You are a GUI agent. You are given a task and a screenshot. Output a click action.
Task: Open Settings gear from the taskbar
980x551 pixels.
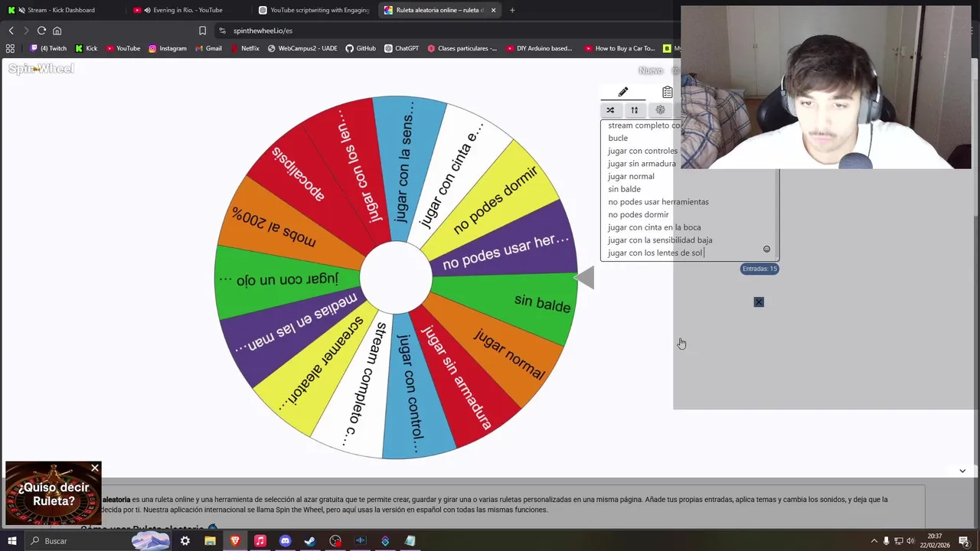185,541
